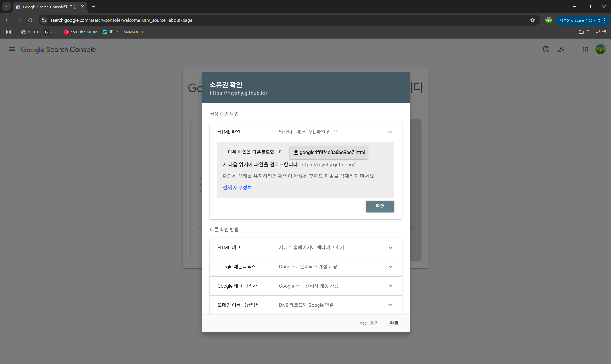The width and height of the screenshot is (611, 364).
Task: Open the Search Console hamburger menu
Action: click(12, 49)
